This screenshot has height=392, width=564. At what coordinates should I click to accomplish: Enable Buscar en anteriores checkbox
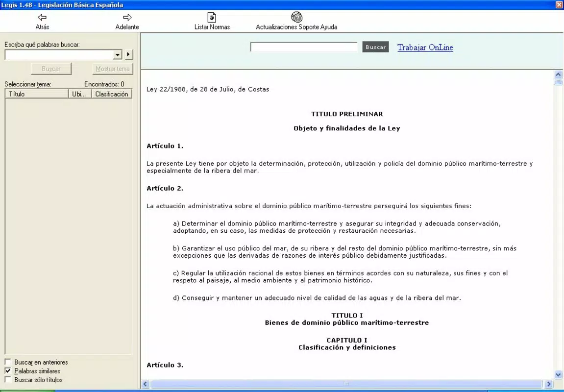click(8, 362)
